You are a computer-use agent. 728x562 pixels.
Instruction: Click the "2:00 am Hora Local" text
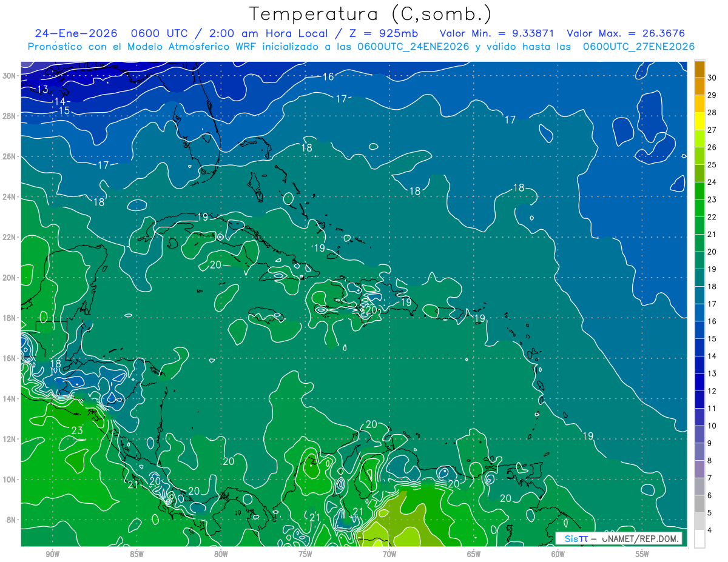268,33
